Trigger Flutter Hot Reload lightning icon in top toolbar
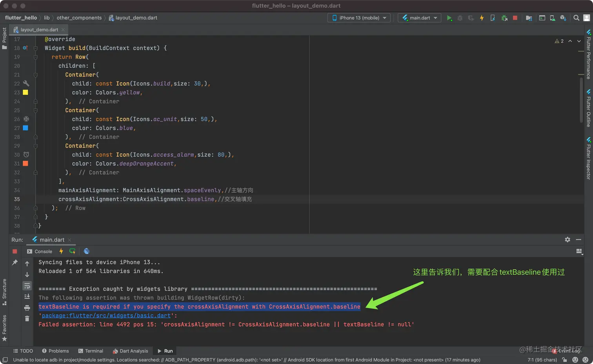Screen dimensions: 593x364 tap(482, 18)
